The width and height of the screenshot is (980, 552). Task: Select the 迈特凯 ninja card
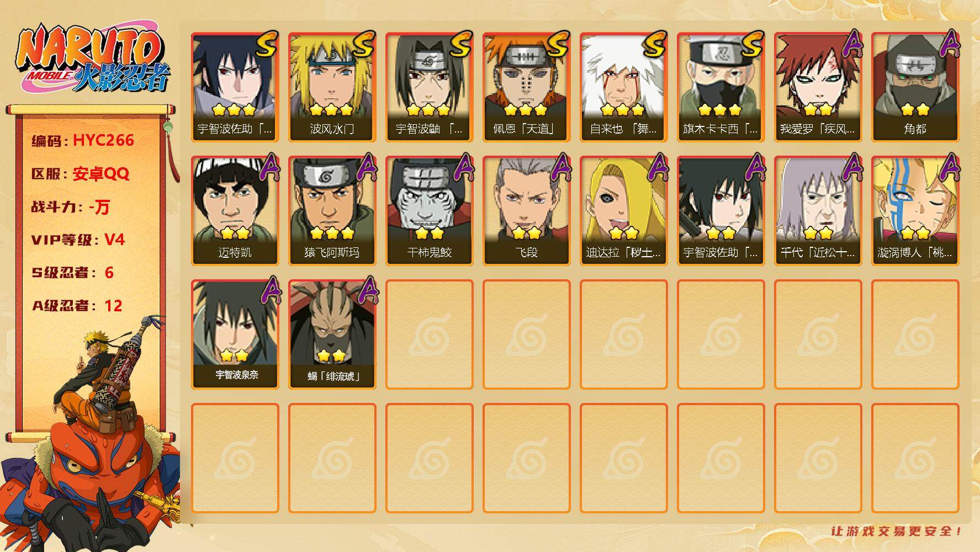(x=235, y=211)
